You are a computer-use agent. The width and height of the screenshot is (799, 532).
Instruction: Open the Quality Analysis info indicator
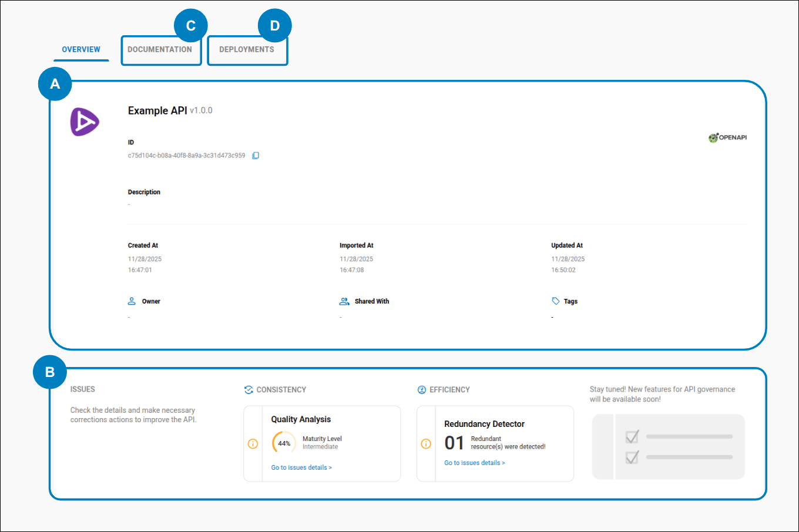coord(253,444)
